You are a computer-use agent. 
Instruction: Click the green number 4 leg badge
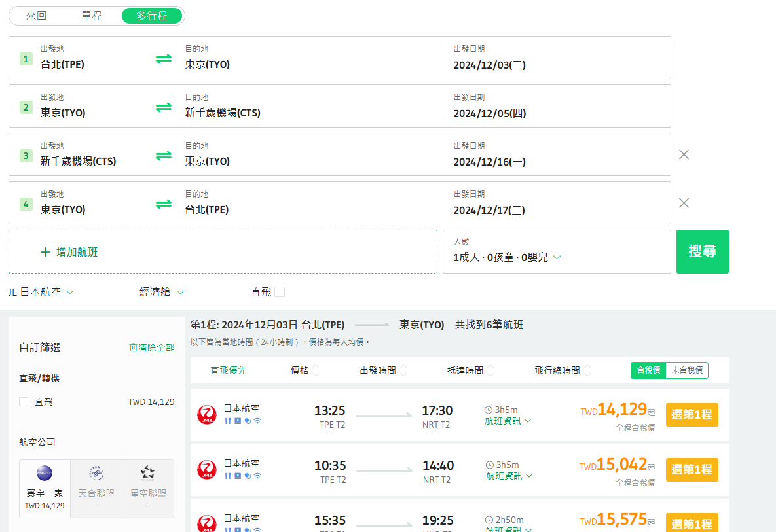[x=26, y=204]
